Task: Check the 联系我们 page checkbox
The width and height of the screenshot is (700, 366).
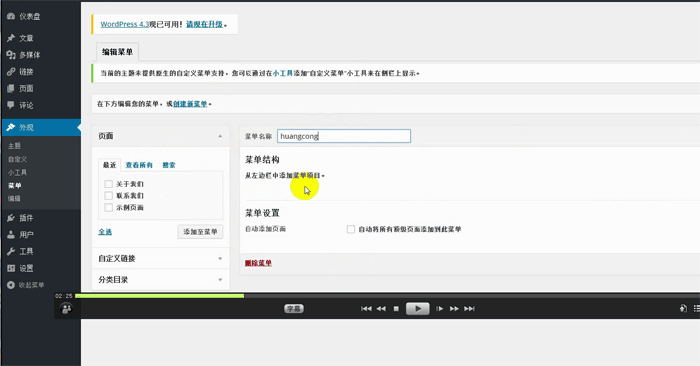Action: 108,195
